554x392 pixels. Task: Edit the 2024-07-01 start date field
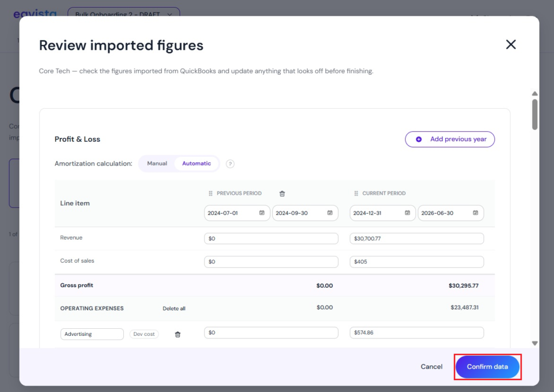pos(237,213)
